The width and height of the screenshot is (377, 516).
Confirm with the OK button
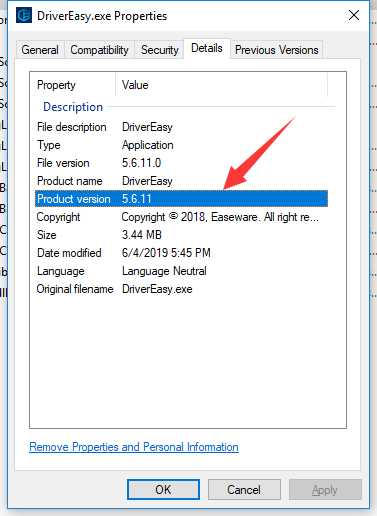(x=163, y=490)
